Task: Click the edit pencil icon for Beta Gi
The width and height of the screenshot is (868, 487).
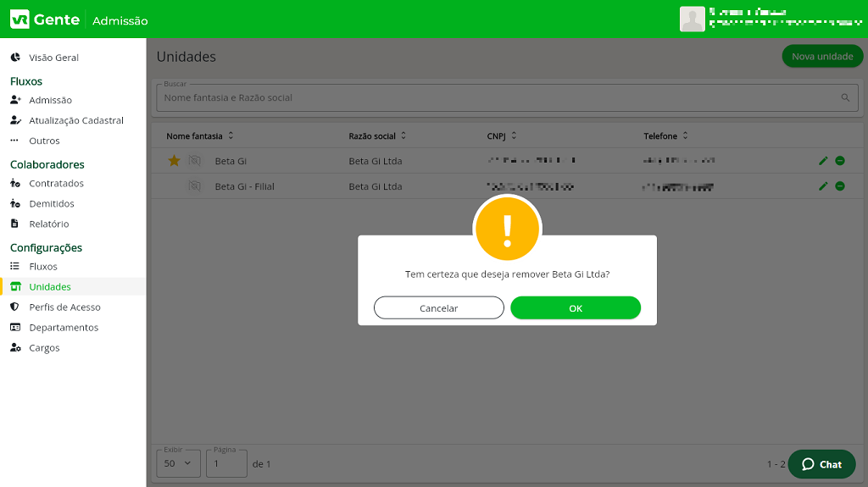Action: click(x=822, y=161)
